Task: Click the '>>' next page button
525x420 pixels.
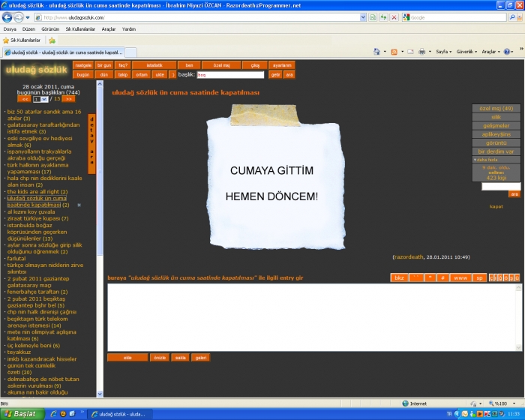Action: pyautogui.click(x=69, y=99)
